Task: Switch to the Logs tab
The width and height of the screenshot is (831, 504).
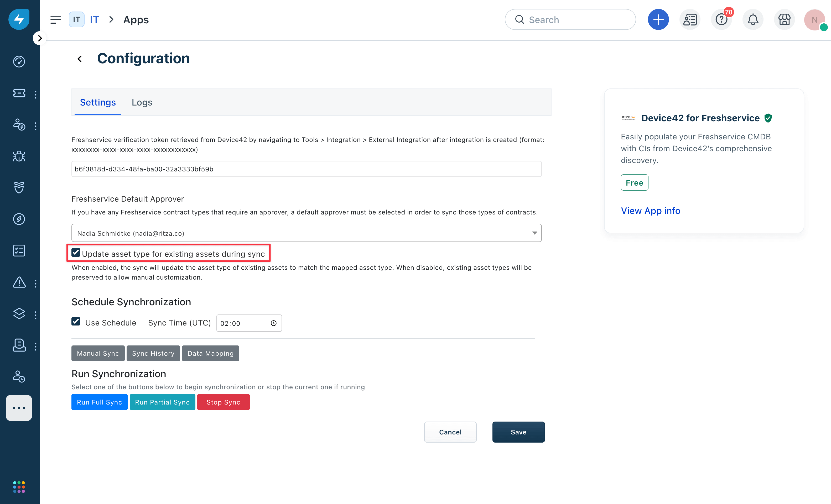Action: (142, 102)
